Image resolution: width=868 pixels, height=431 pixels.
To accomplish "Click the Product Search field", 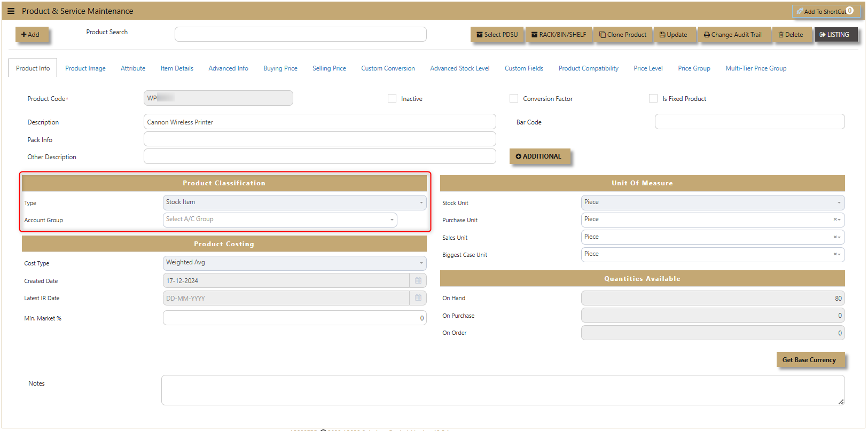I will [x=300, y=34].
